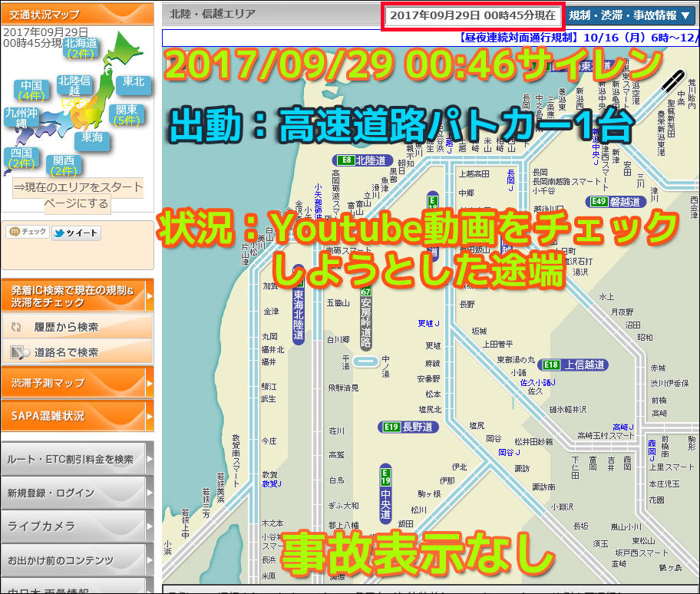Click arrow on SAPA混雑状況 button
Screen dimensions: 700x594
tap(149, 416)
